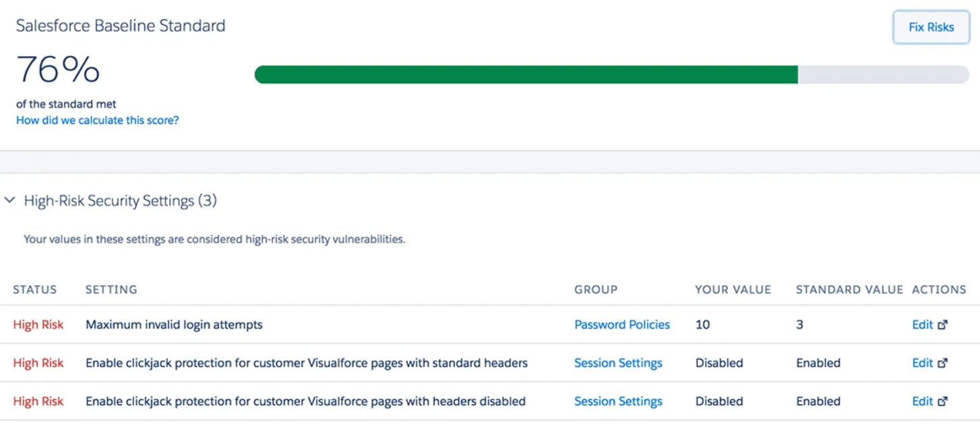980x433 pixels.
Task: Select the YOUR VALUE column header
Action: pyautogui.click(x=733, y=289)
